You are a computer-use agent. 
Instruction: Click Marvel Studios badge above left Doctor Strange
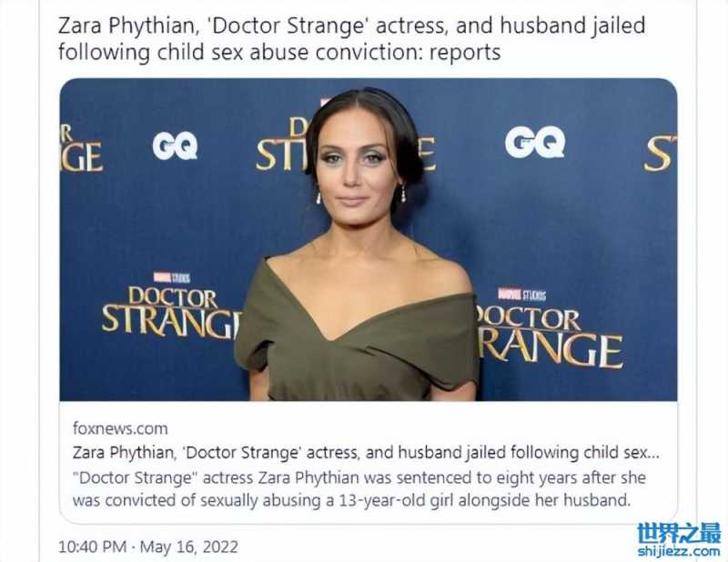click(172, 277)
